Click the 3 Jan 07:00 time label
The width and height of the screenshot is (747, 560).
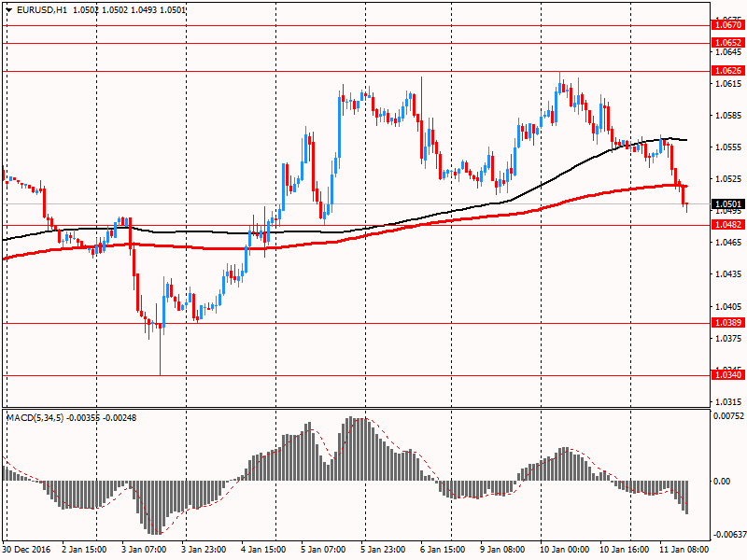[x=144, y=549]
